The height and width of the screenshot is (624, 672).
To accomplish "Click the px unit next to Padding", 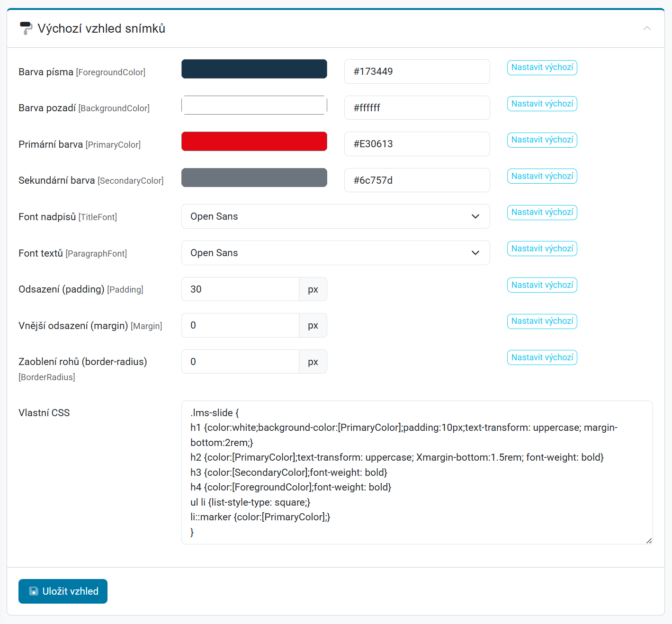I will 313,289.
